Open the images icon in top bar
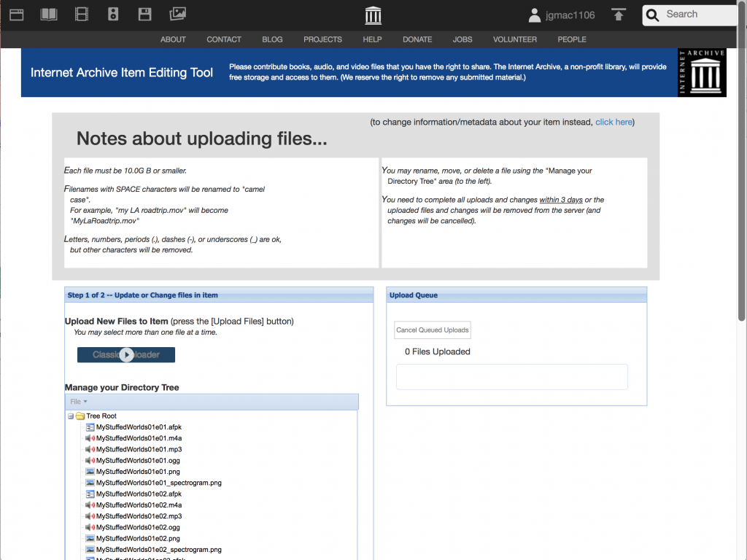This screenshot has height=560, width=747. (178, 14)
